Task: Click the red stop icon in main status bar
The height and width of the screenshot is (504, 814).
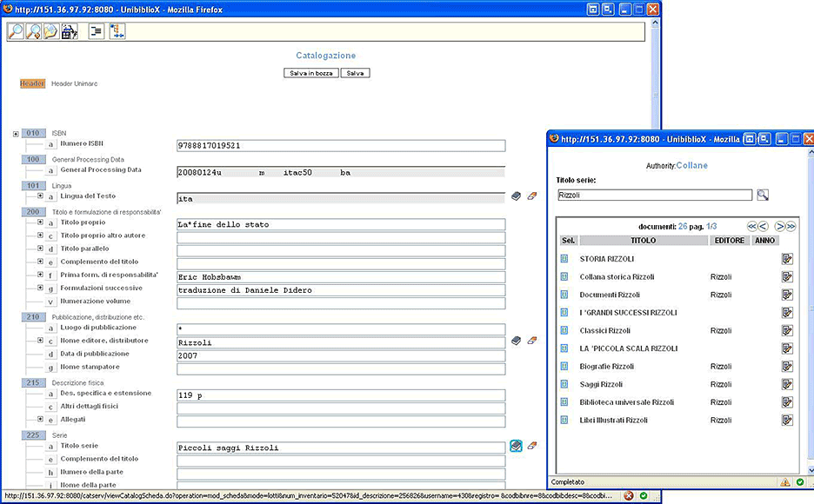Action: click(629, 495)
